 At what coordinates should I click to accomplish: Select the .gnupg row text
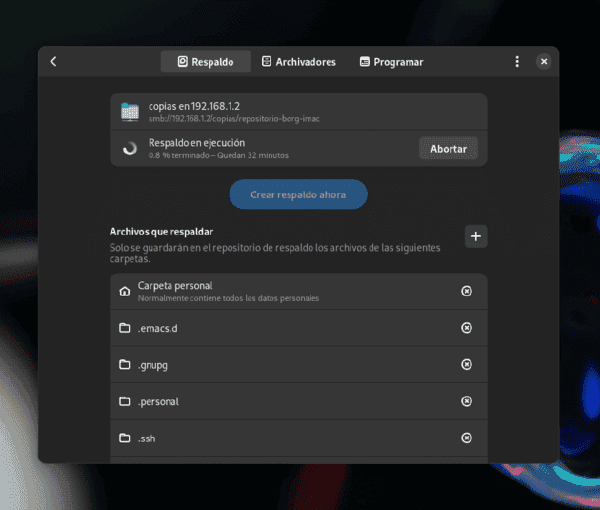coord(153,365)
